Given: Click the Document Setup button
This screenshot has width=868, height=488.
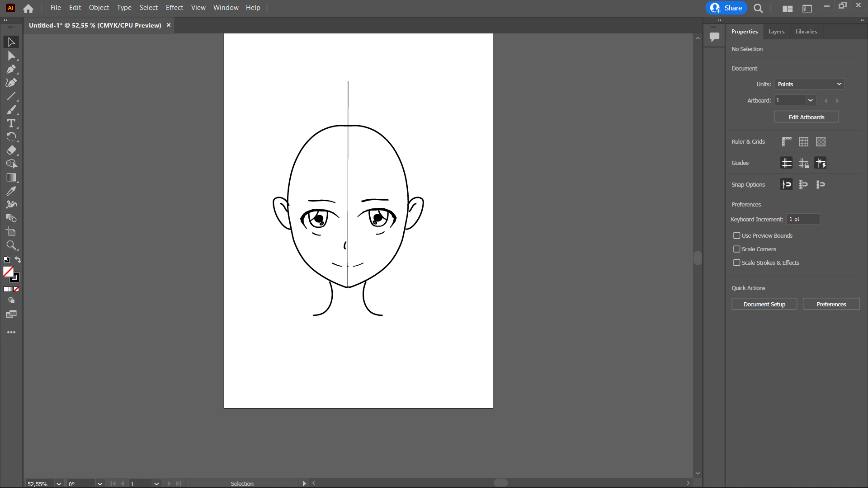Looking at the screenshot, I should coord(764,304).
